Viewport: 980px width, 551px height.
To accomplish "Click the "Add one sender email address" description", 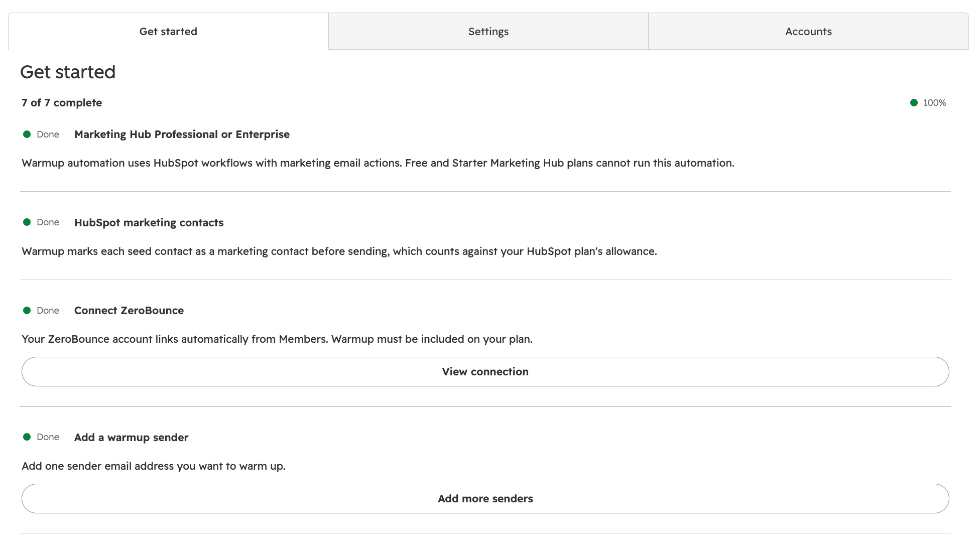I will [154, 466].
